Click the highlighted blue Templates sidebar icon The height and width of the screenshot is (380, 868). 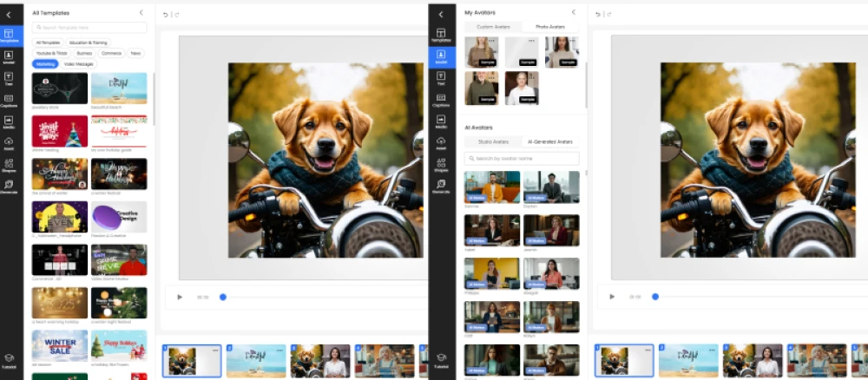[x=9, y=36]
